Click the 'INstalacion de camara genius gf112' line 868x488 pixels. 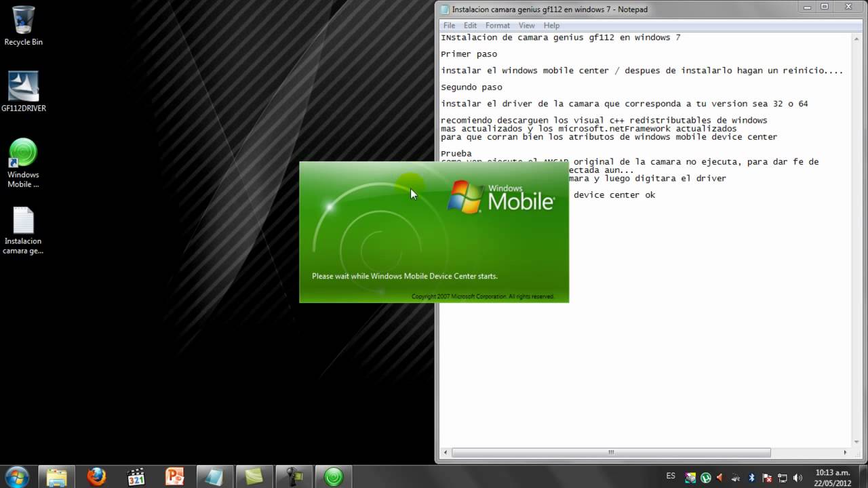[x=560, y=38]
